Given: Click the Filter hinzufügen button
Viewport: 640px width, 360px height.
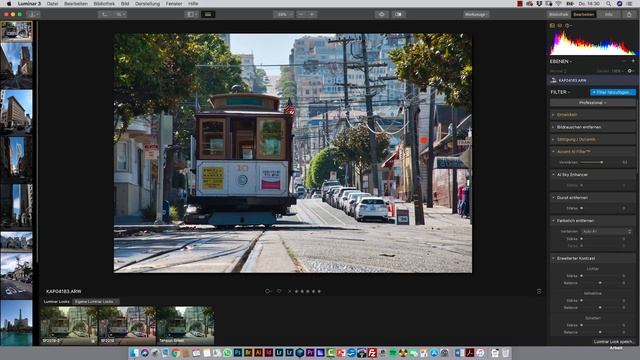Looking at the screenshot, I should [613, 92].
